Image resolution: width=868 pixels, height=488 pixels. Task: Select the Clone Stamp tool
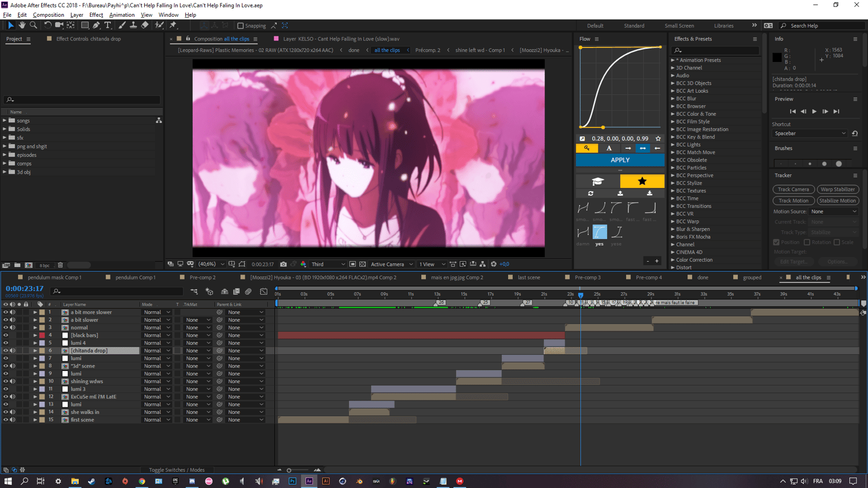(x=133, y=25)
